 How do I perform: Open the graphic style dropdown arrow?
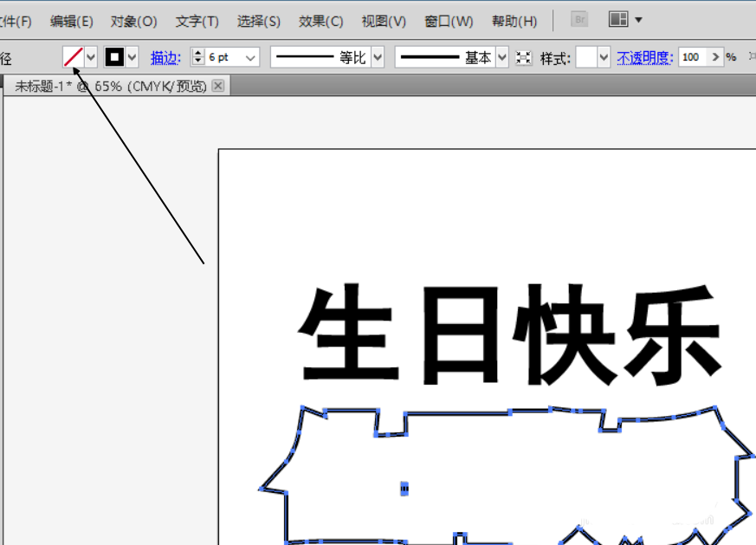(604, 57)
